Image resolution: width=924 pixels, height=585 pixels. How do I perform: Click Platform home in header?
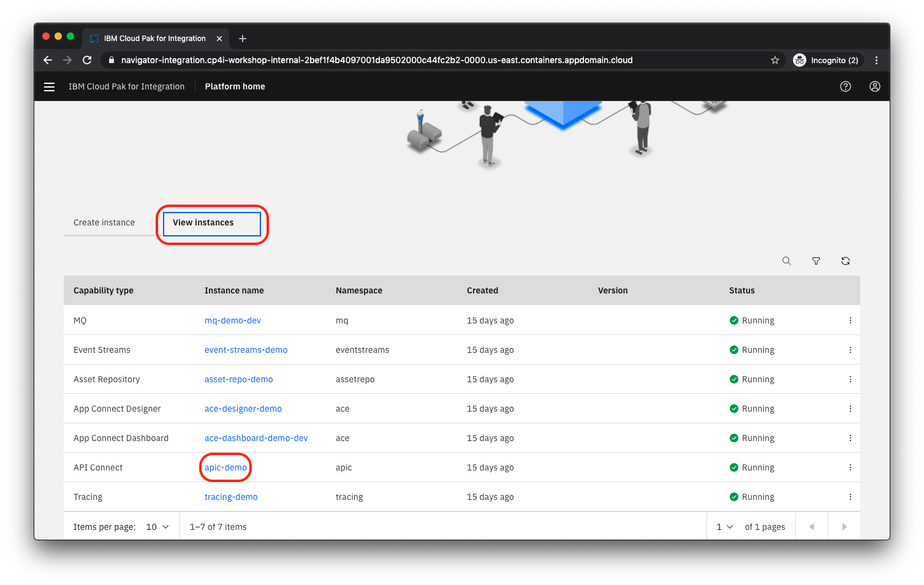235,86
